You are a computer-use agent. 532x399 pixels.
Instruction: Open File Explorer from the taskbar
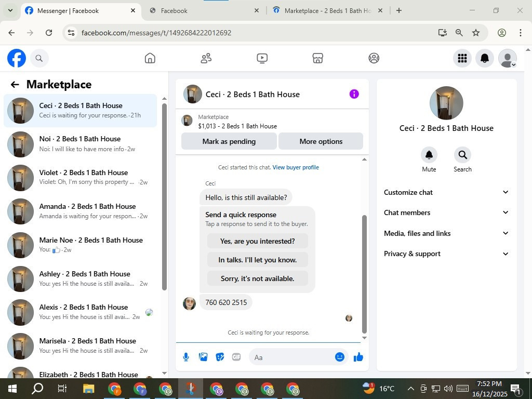[89, 389]
